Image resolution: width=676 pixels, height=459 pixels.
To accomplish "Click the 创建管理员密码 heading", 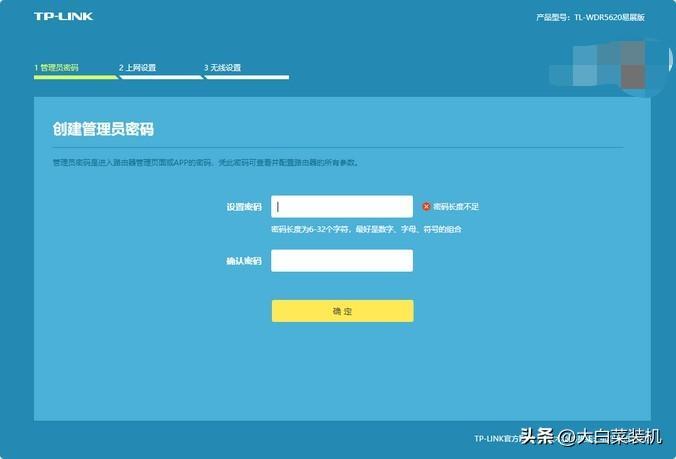I will pyautogui.click(x=103, y=129).
